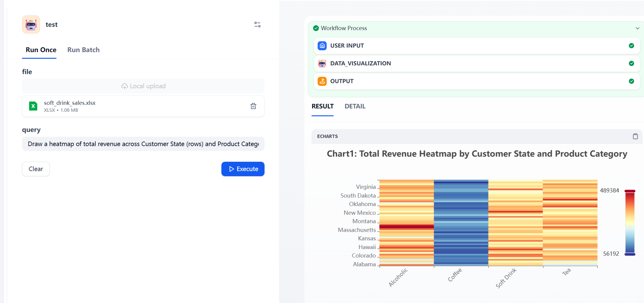Expand the OUTPUT workflow step row
Viewport: 644px width, 303px height.
pos(477,81)
